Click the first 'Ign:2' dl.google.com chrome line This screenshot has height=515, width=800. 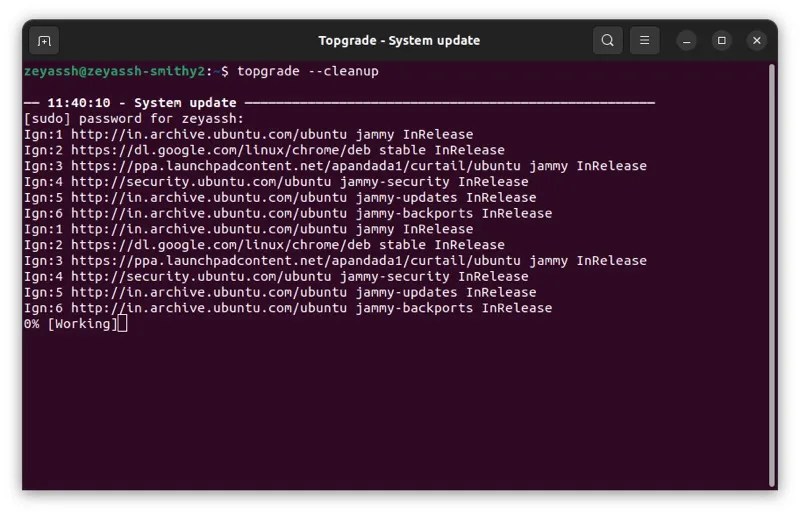point(264,150)
